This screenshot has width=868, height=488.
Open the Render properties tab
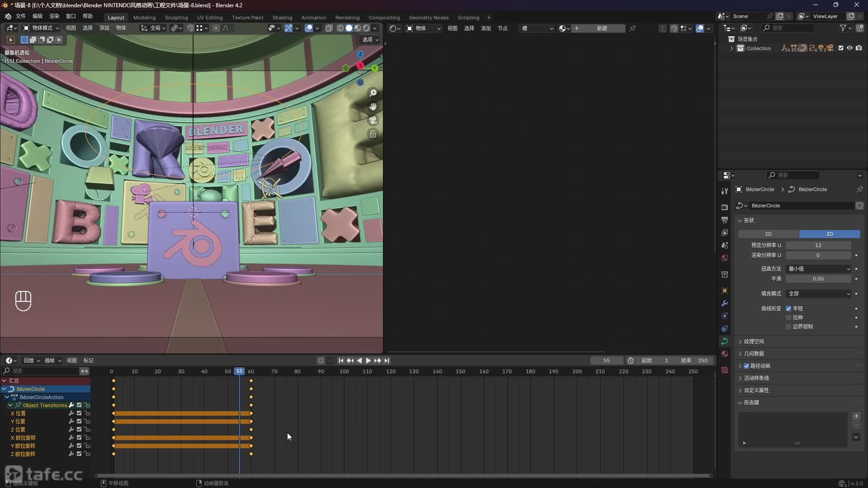pos(725,207)
